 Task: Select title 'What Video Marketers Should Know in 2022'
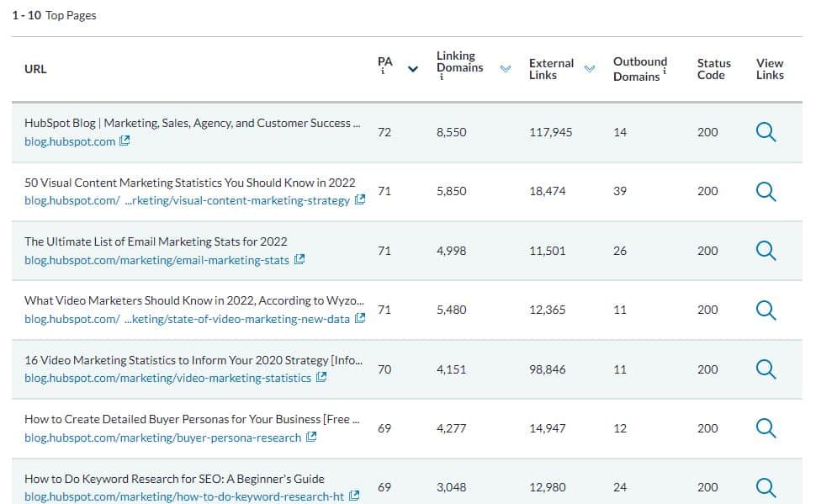click(x=194, y=301)
